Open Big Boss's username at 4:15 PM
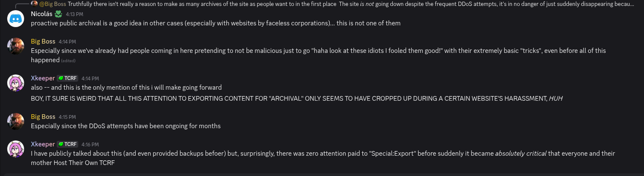This screenshot has height=176, width=644. 43,117
